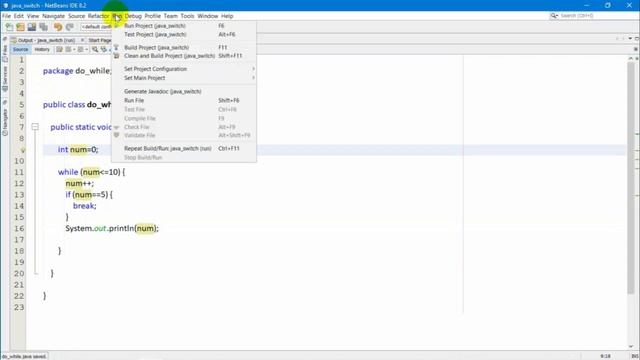The height and width of the screenshot is (360, 640).
Task: Click the cursor position indicator 9:18
Action: coord(605,356)
